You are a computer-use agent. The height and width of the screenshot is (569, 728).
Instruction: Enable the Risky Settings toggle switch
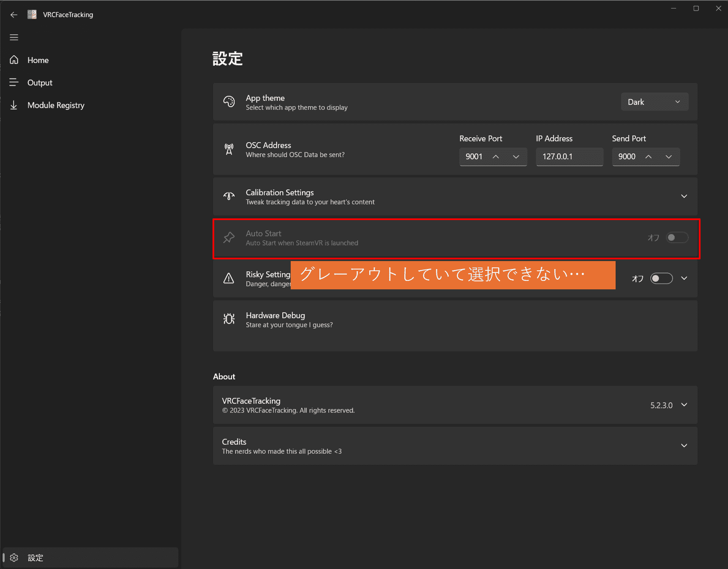click(661, 278)
